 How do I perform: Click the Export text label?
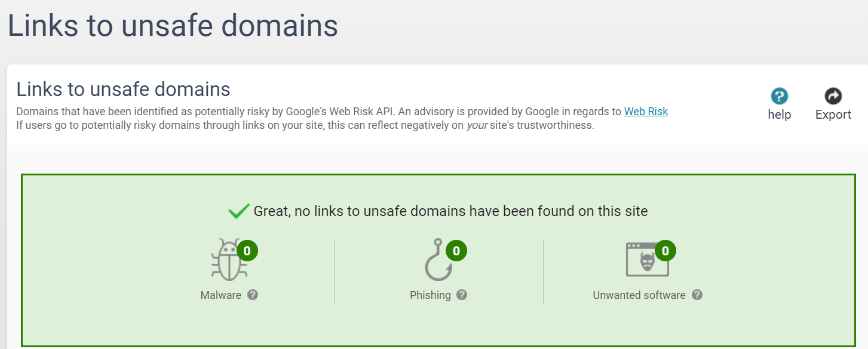click(833, 115)
